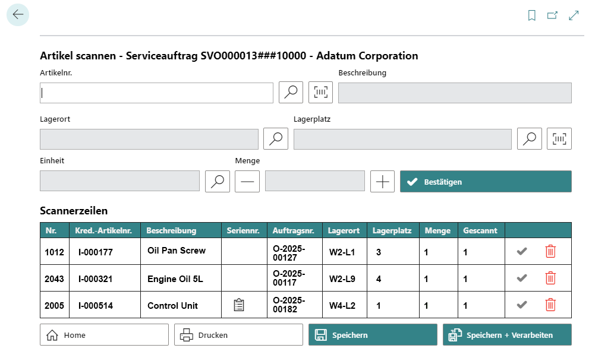Increase Menge with plus button
This screenshot has height=364, width=592.
[x=382, y=182]
